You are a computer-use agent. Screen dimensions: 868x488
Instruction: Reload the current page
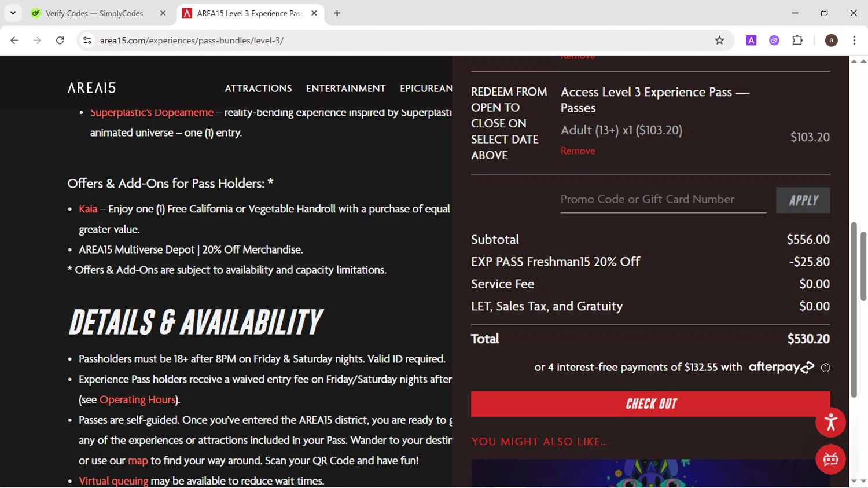60,41
